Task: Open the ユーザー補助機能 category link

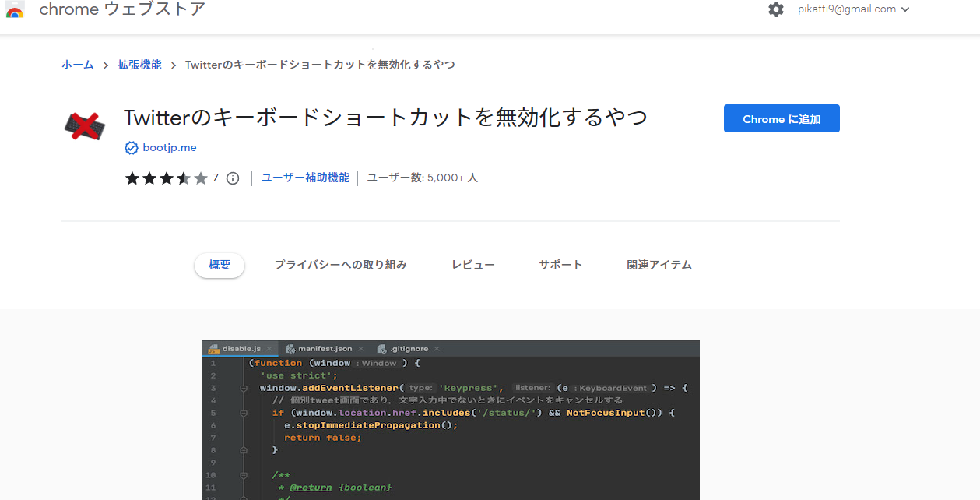Action: click(x=305, y=178)
